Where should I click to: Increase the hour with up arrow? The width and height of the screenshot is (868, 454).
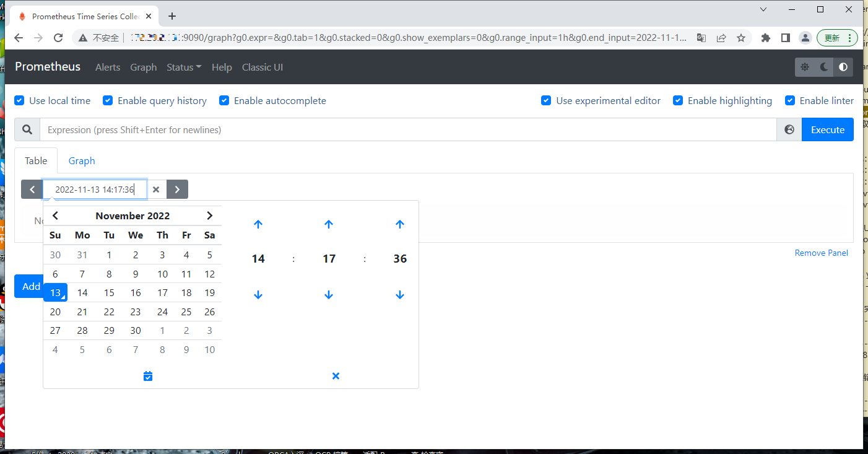(258, 224)
